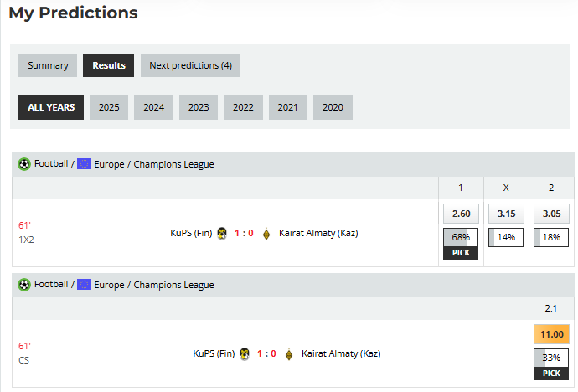Filter results by ALL YEARS
This screenshot has height=392, width=578.
[51, 107]
